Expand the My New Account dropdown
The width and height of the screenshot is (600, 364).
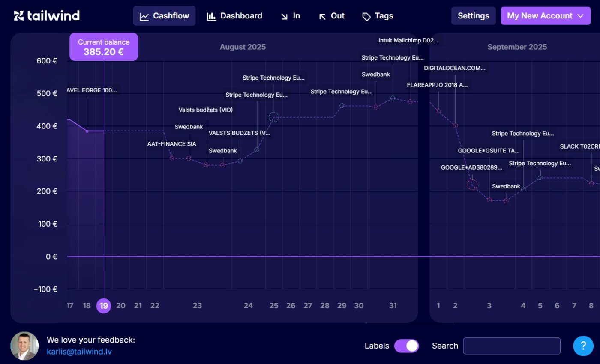[546, 16]
